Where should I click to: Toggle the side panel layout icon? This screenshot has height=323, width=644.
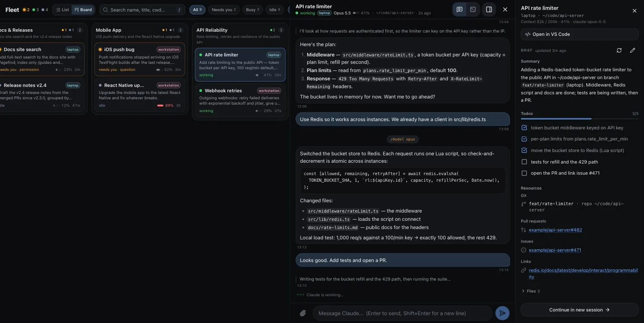coord(489,9)
